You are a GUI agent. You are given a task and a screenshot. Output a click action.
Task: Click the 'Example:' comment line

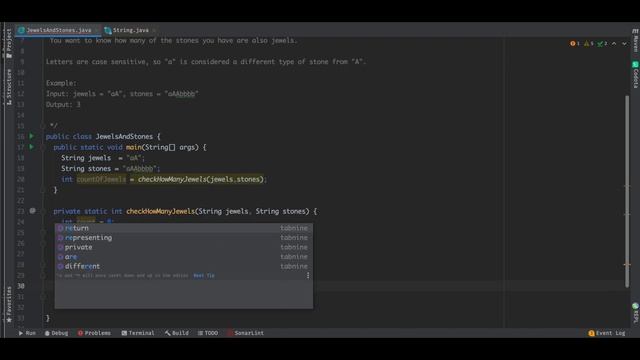click(61, 83)
